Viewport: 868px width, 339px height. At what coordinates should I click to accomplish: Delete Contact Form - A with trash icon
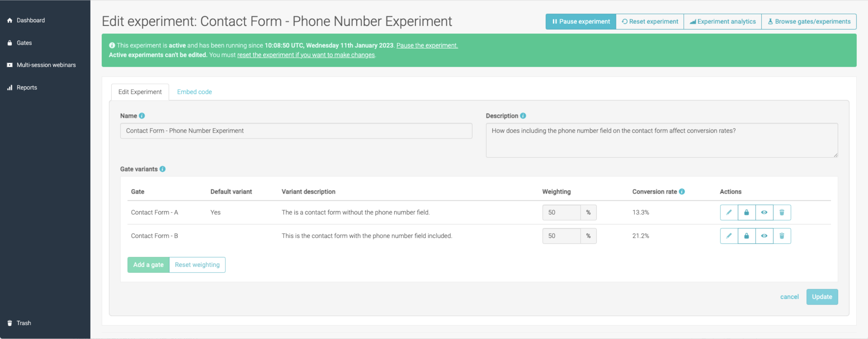(782, 213)
